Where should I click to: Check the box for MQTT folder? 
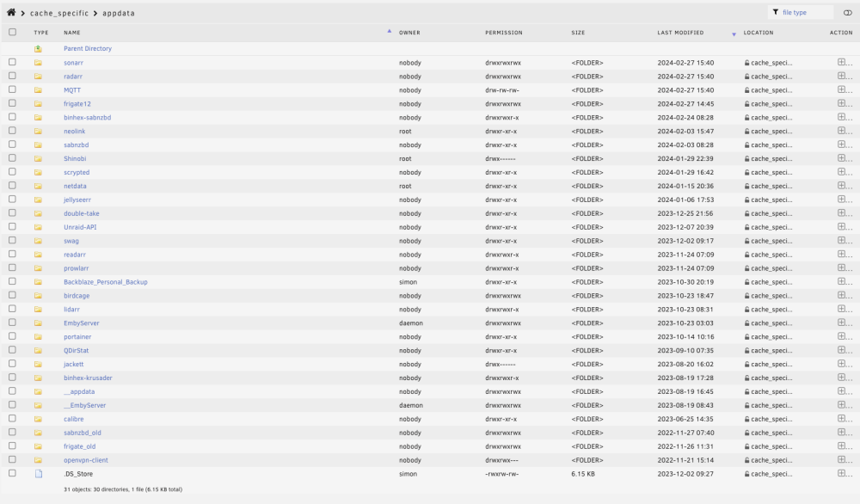(x=12, y=89)
